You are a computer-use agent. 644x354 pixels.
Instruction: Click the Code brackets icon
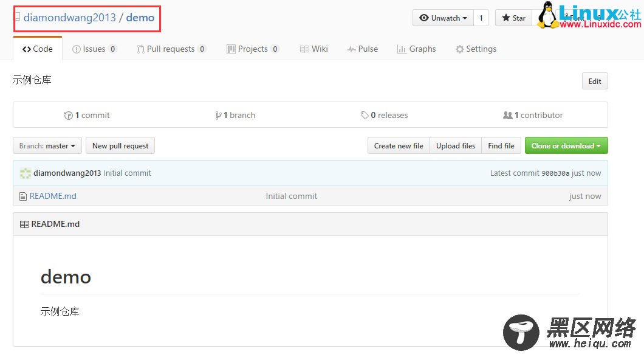(x=27, y=49)
